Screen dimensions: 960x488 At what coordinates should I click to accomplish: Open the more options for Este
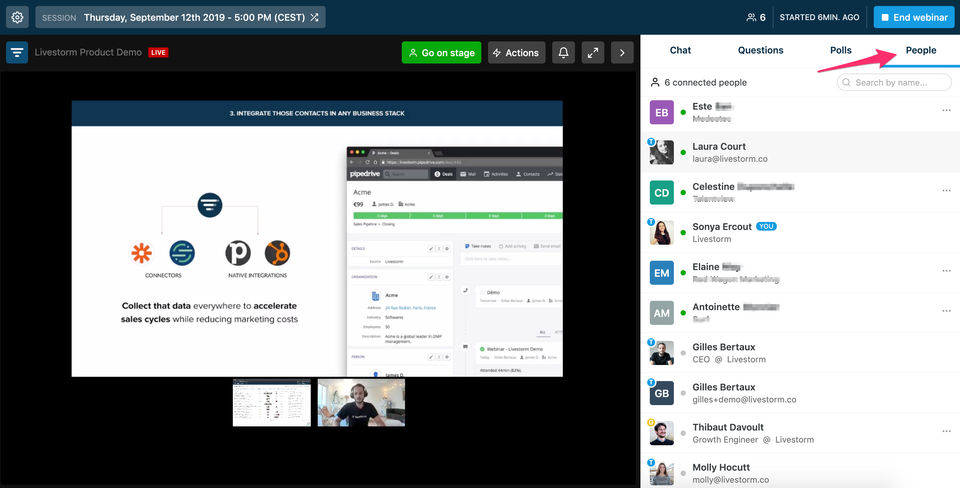click(x=947, y=110)
